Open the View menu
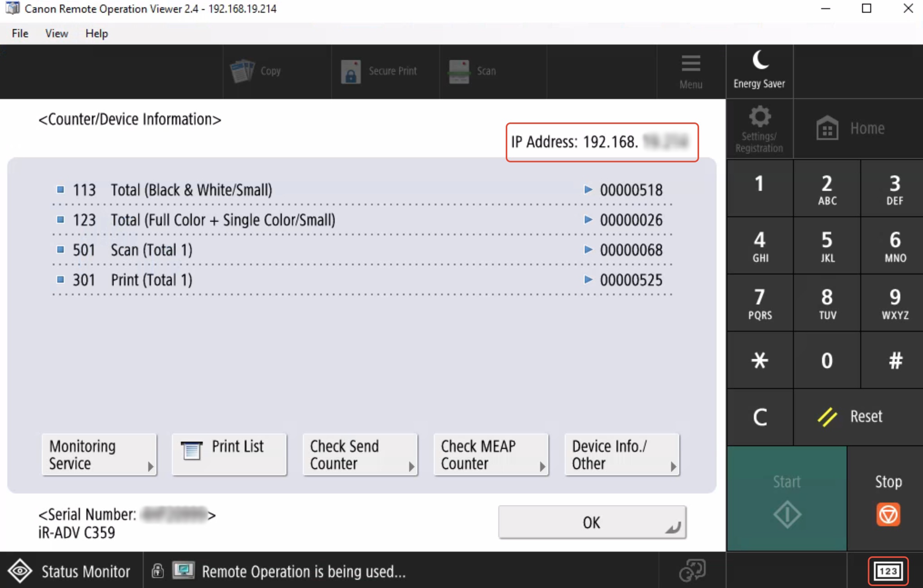Viewport: 923px width, 588px height. pos(56,34)
